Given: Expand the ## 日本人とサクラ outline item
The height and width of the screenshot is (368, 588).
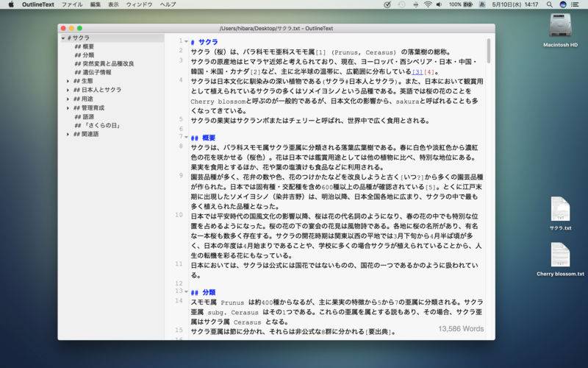Looking at the screenshot, I should (68, 90).
